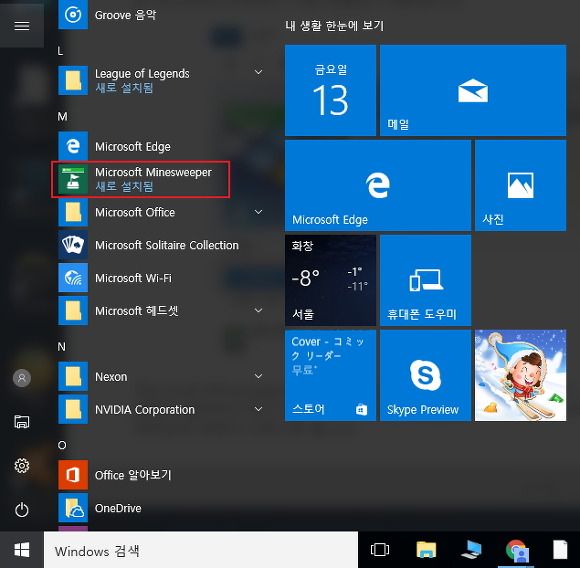Image resolution: width=580 pixels, height=568 pixels.
Task: Open Microsoft Wi-Fi app
Action: (160, 278)
